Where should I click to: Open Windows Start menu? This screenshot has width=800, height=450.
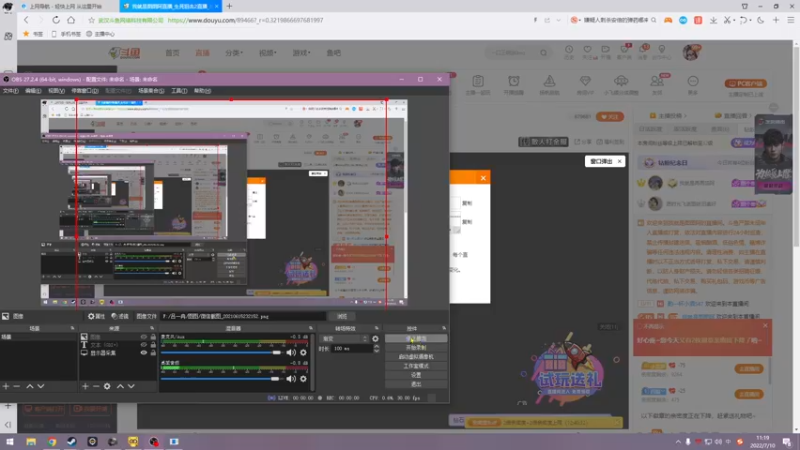(x=10, y=441)
